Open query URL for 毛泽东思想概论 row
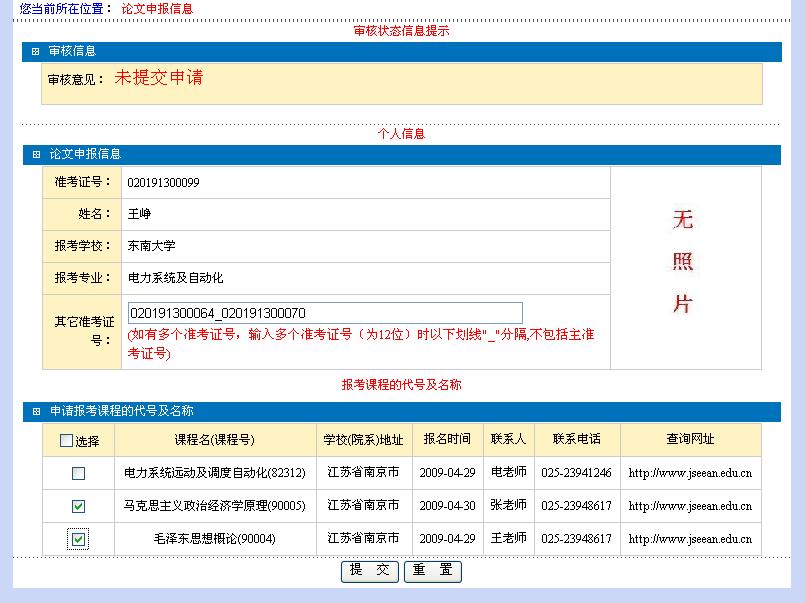Viewport: 805px width, 603px height. pos(690,539)
